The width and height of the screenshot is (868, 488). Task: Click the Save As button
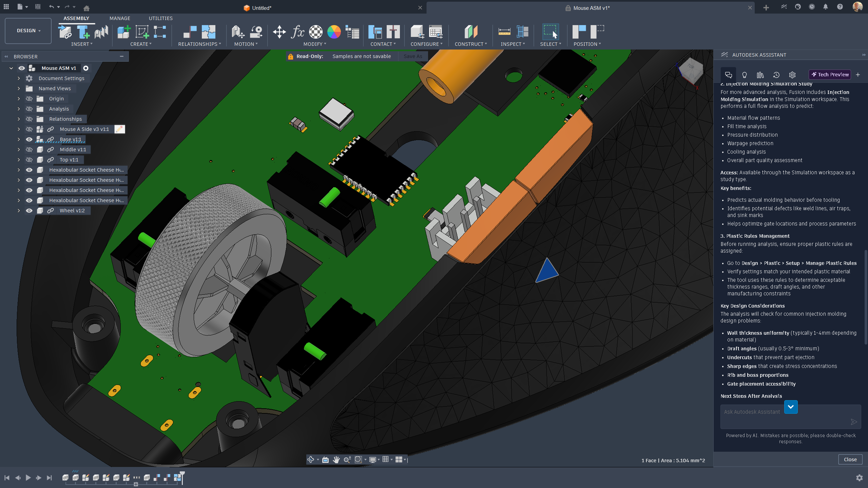[412, 56]
